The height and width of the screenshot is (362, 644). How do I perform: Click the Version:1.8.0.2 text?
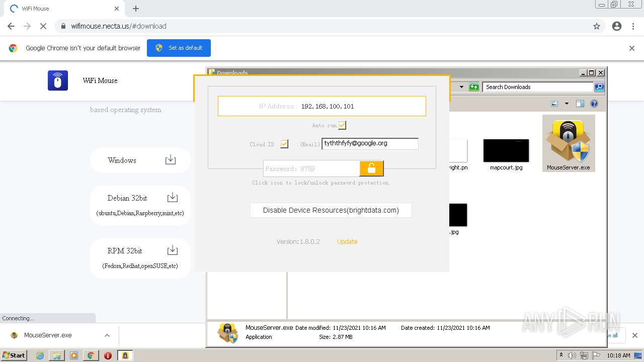pyautogui.click(x=298, y=241)
